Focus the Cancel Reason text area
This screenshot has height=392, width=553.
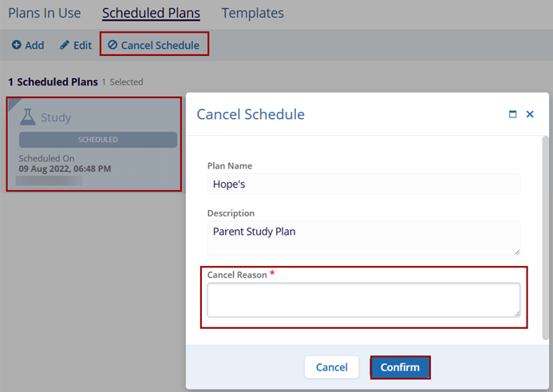tap(363, 299)
